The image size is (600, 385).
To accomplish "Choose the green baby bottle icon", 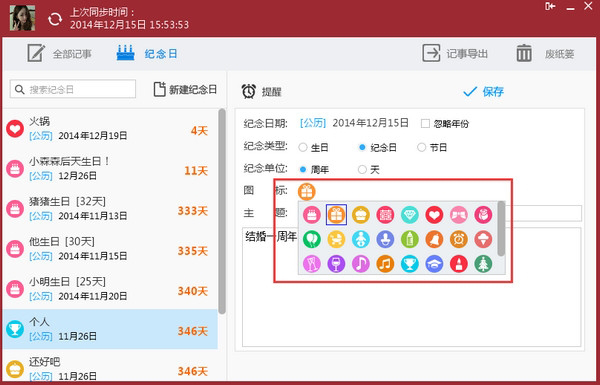I will [410, 240].
